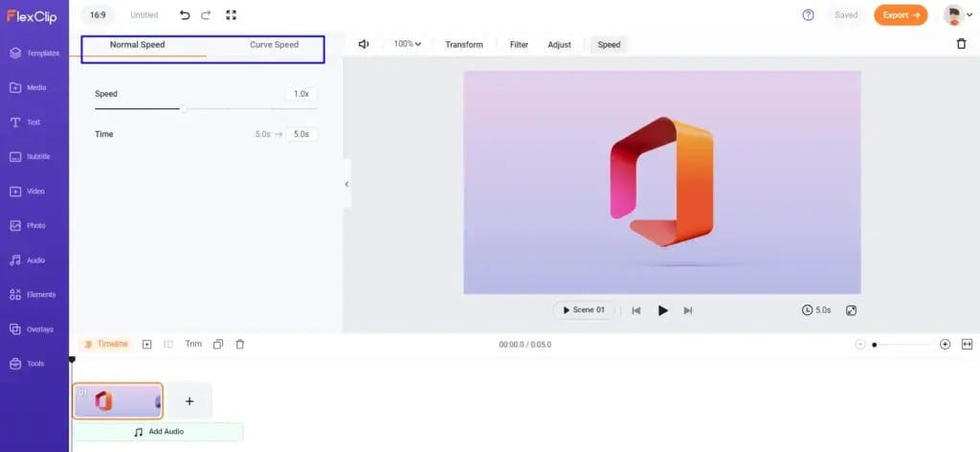Switch to the Curve Speed tab
This screenshot has width=980, height=452.
pyautogui.click(x=274, y=45)
